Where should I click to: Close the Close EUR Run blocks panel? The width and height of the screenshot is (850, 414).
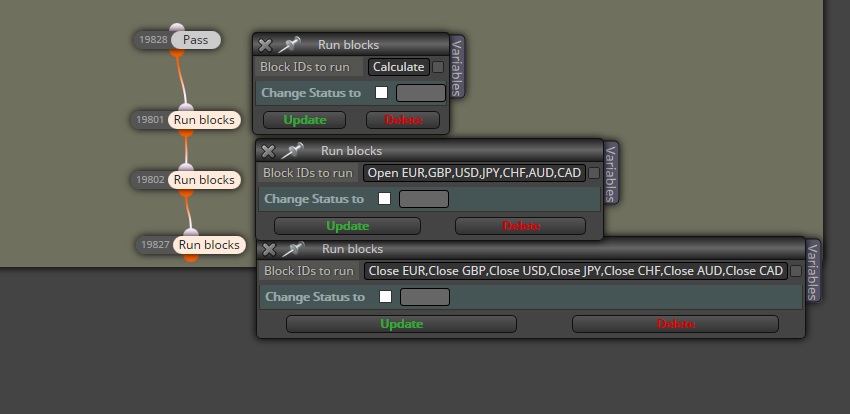tap(269, 249)
